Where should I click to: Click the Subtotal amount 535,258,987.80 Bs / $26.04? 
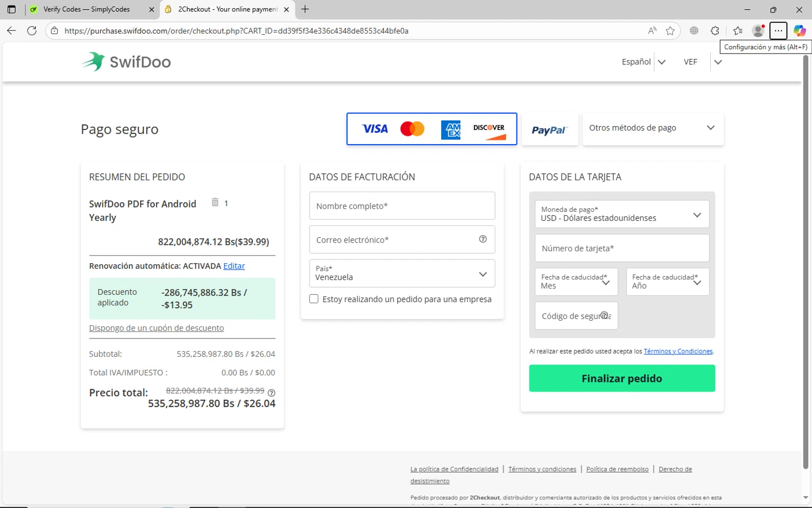point(226,354)
